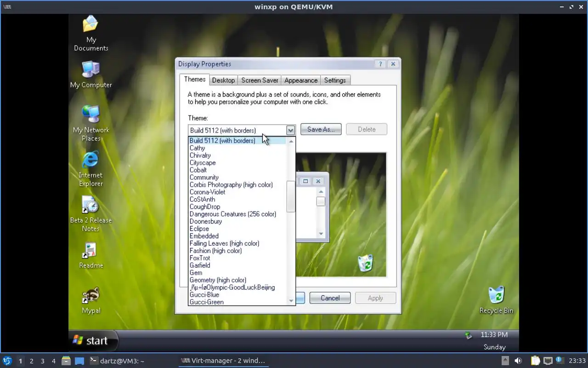Pick the FoxTrot theme
588x368 pixels.
[237, 258]
